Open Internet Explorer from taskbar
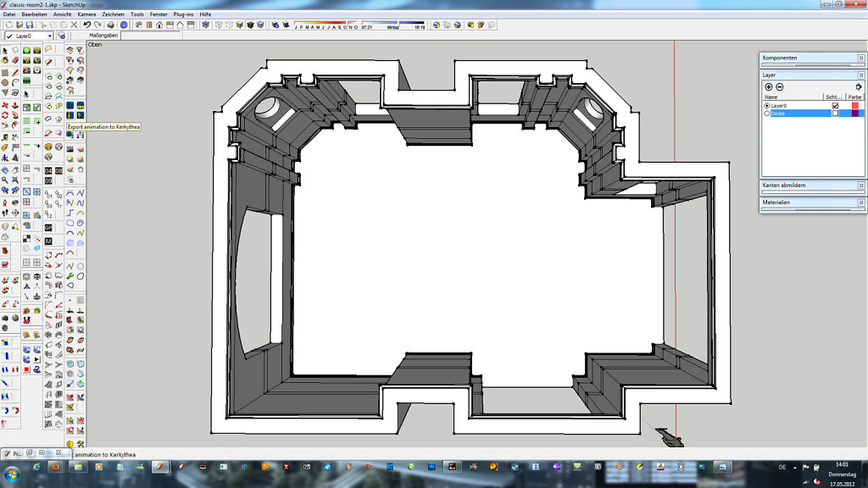This screenshot has width=868, height=488. [36, 467]
